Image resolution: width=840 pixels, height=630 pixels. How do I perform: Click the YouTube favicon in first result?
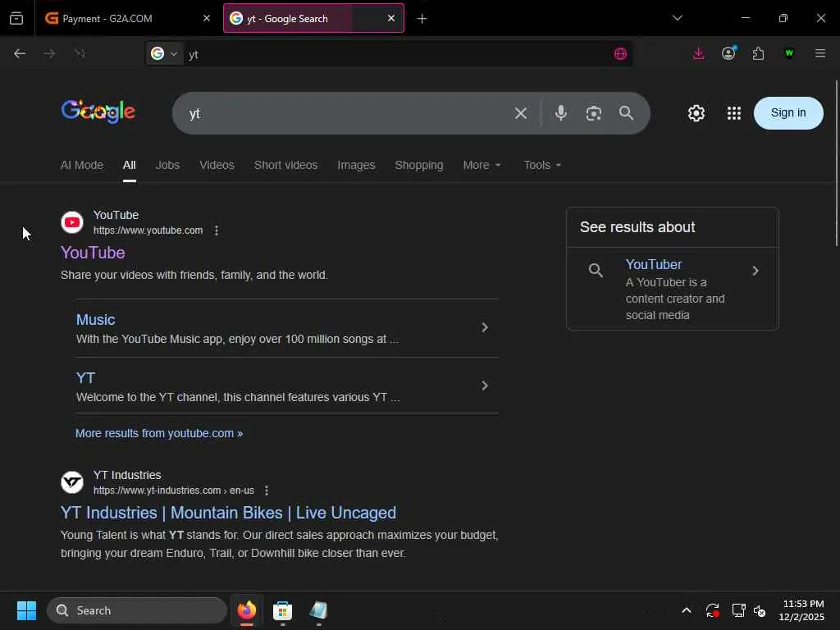(72, 222)
